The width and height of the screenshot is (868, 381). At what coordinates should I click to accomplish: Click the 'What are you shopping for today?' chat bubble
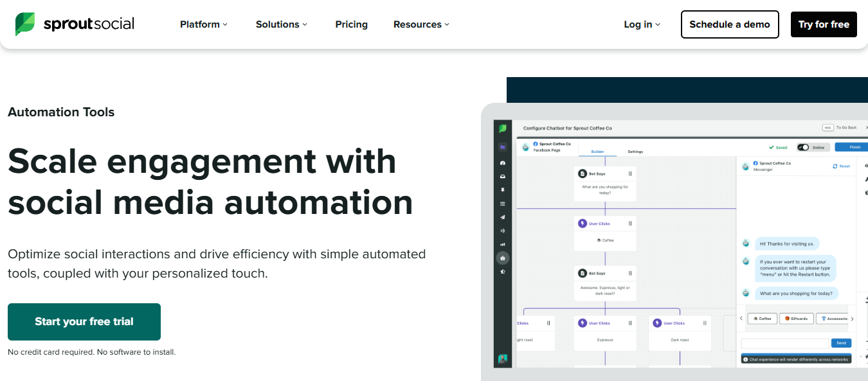[796, 293]
